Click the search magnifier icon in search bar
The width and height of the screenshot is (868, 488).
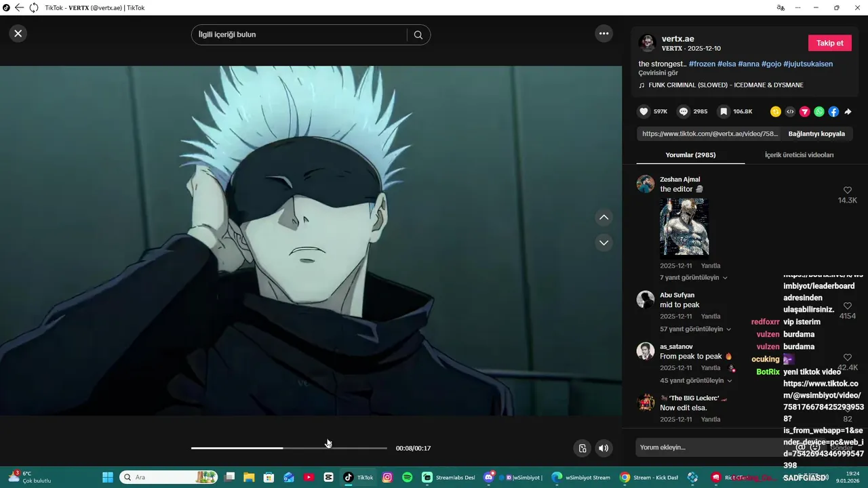point(418,35)
